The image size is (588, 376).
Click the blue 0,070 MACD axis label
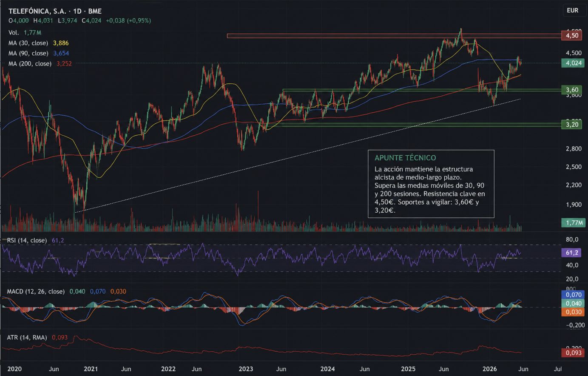[573, 294]
